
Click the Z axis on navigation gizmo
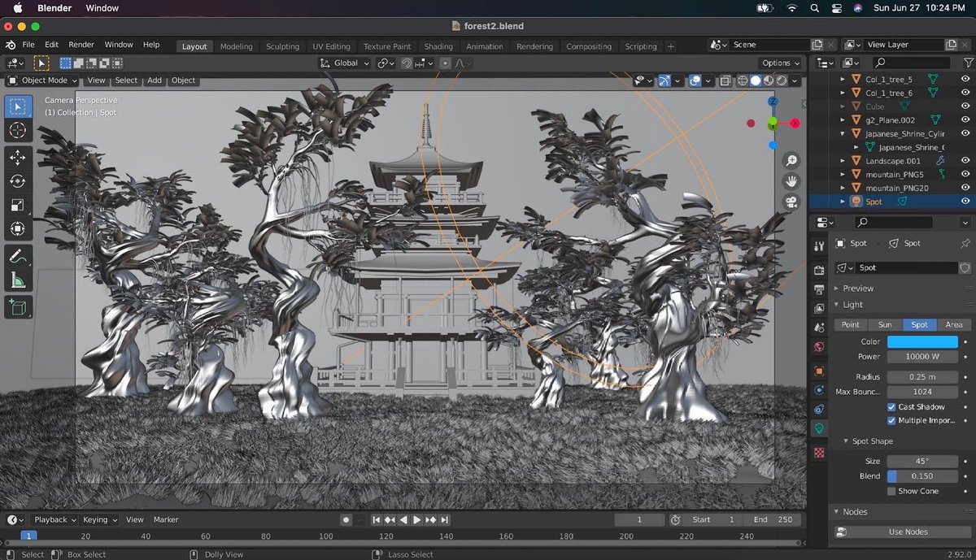point(773,102)
